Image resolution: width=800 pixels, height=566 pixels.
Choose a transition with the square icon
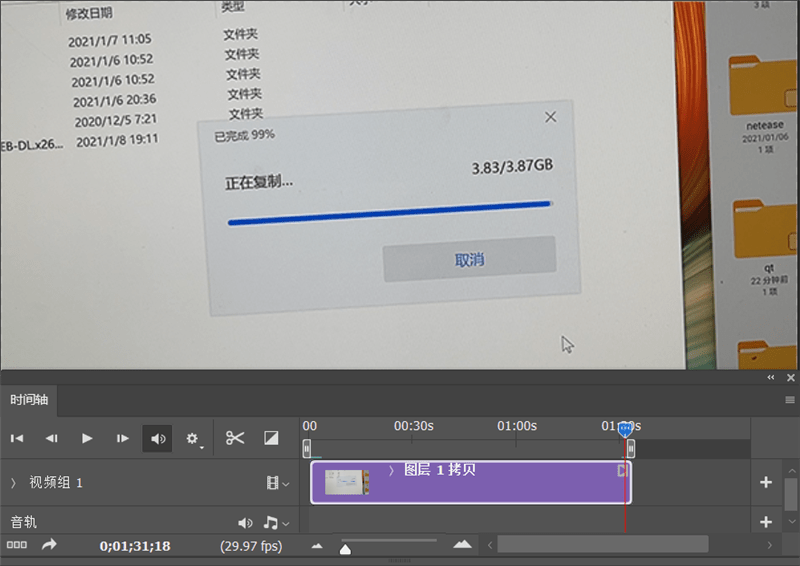click(x=271, y=438)
